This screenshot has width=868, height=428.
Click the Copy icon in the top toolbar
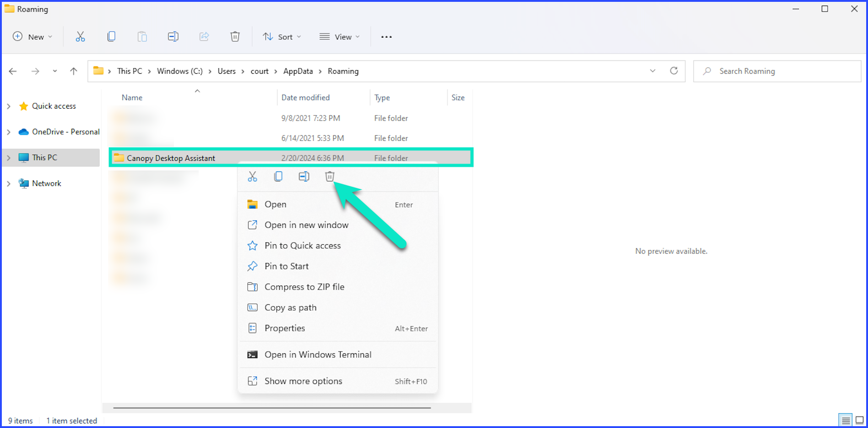[111, 37]
